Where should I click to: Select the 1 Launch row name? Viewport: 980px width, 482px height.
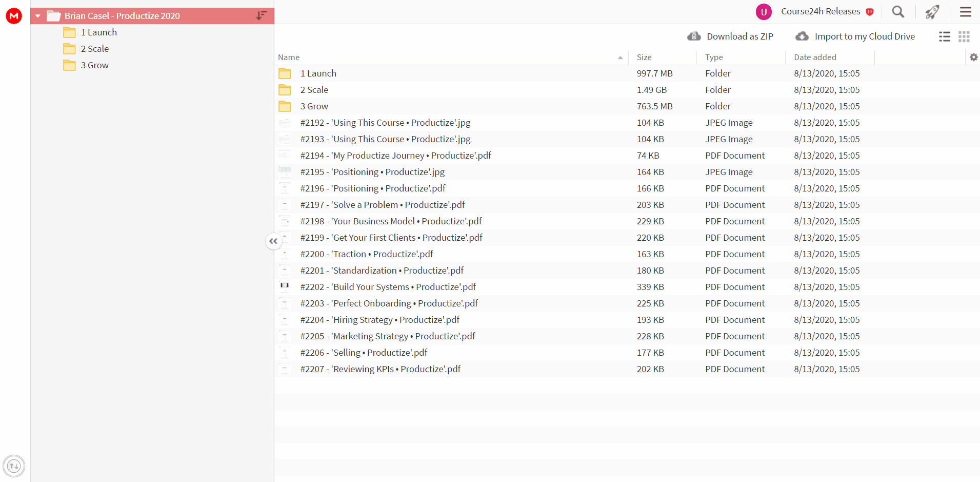(x=318, y=73)
